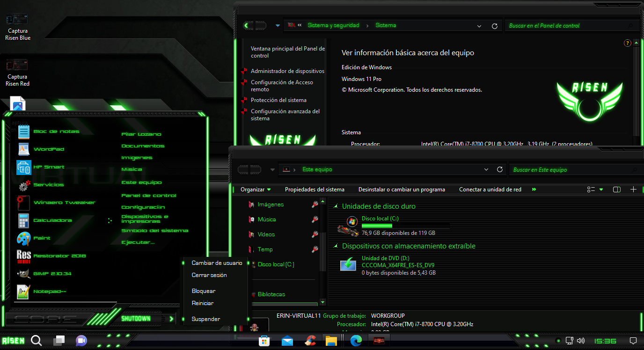Show more explorer toolbar commands chevron

(x=534, y=190)
